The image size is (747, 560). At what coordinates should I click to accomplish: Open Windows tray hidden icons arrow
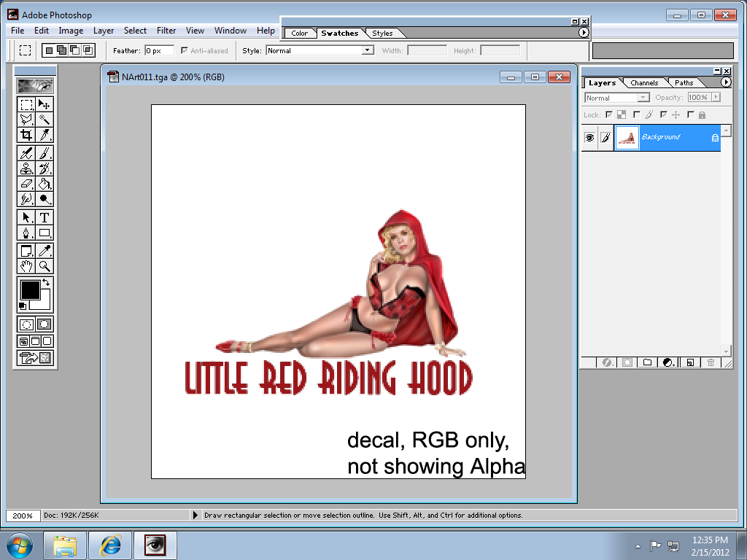pyautogui.click(x=638, y=546)
